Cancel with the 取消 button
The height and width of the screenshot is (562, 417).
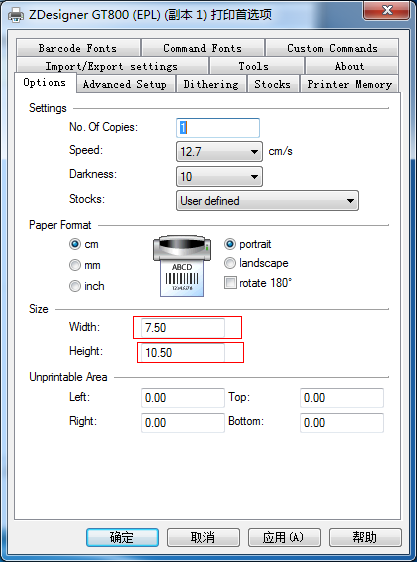click(x=203, y=537)
